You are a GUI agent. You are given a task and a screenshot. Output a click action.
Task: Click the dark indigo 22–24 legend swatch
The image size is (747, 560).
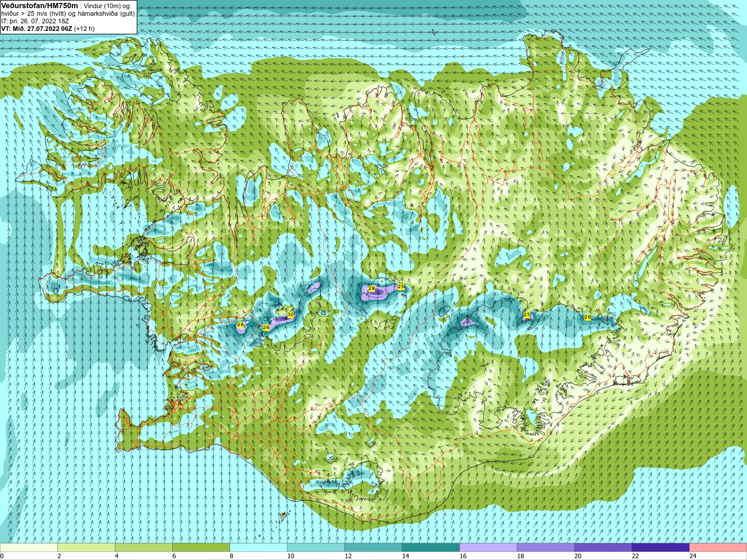[x=661, y=548]
